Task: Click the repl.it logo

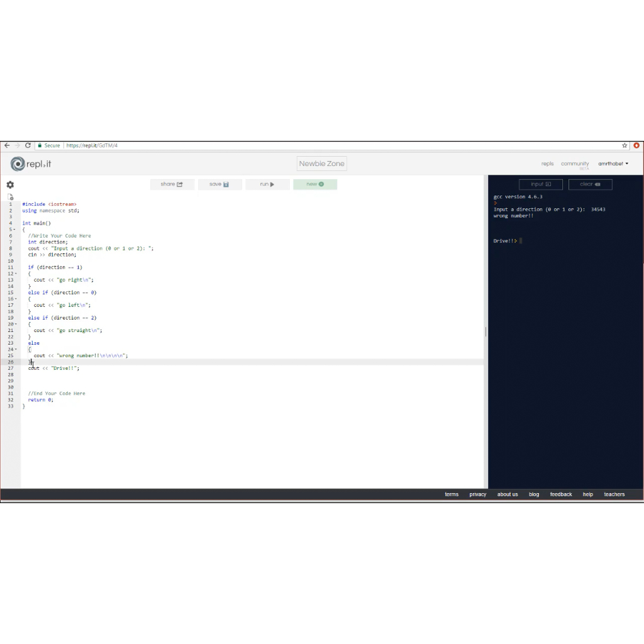Action: pyautogui.click(x=31, y=164)
